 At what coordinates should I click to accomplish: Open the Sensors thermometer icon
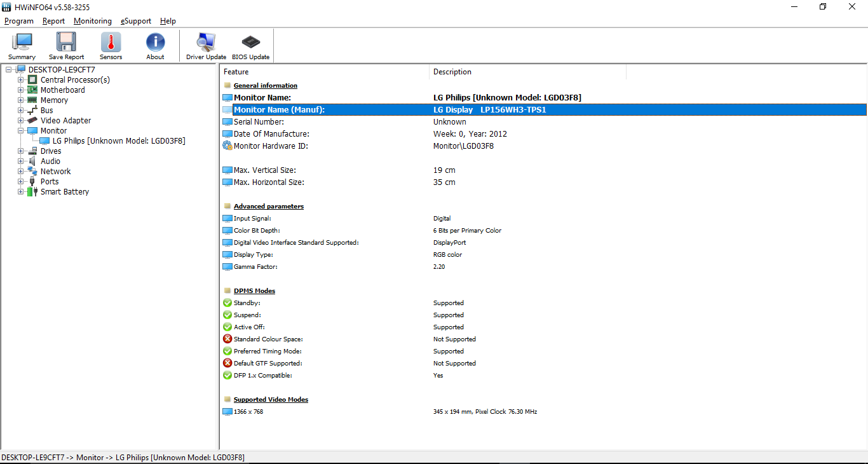(111, 43)
